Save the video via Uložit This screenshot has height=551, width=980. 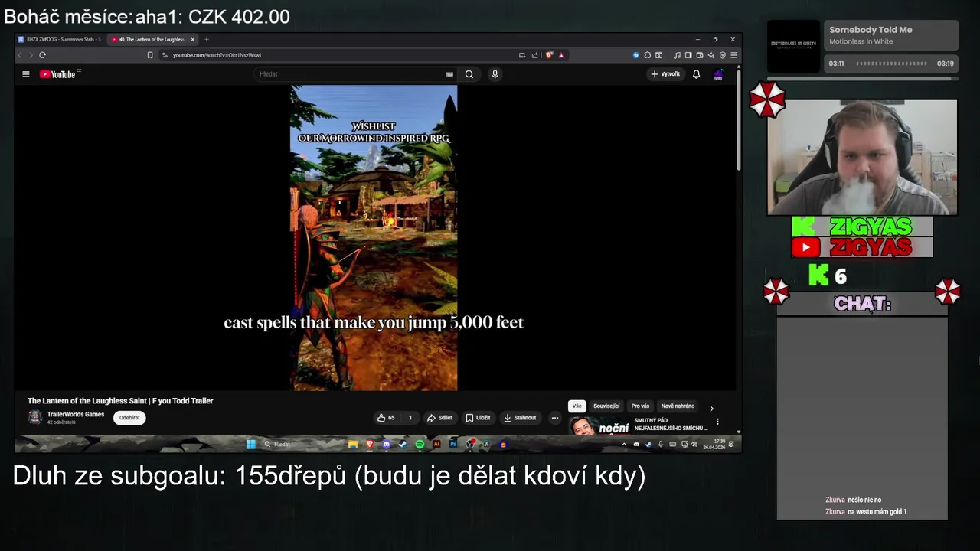pyautogui.click(x=478, y=418)
